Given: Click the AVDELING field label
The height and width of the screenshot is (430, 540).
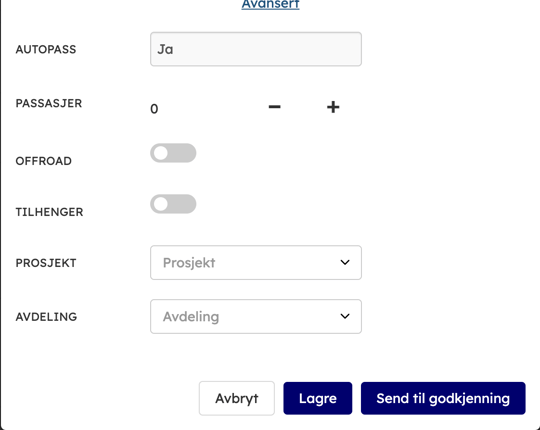Looking at the screenshot, I should point(46,316).
